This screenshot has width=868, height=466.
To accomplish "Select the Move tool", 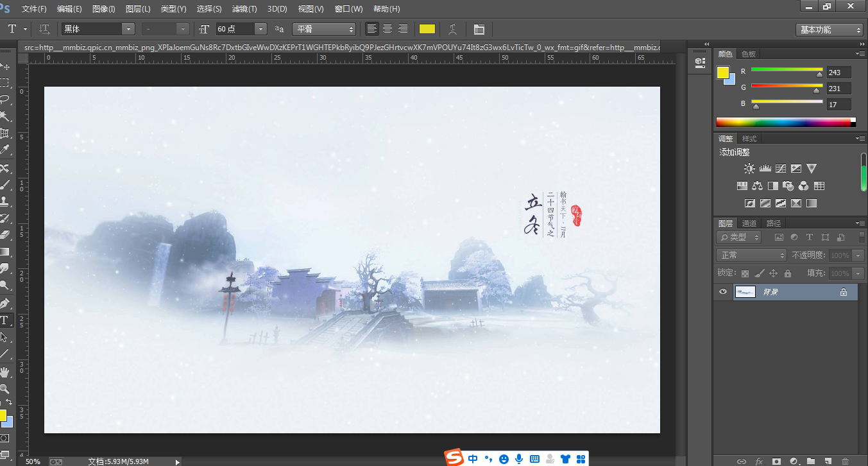I will point(5,66).
